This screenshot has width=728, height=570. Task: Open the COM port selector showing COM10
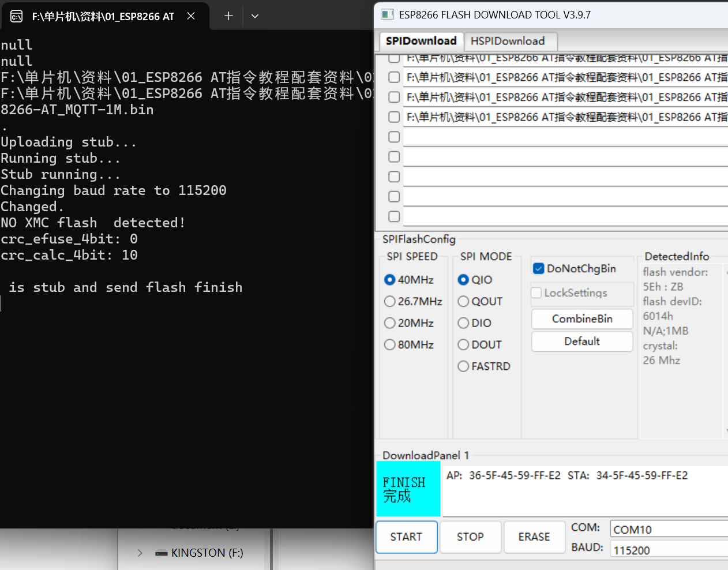[x=668, y=528]
